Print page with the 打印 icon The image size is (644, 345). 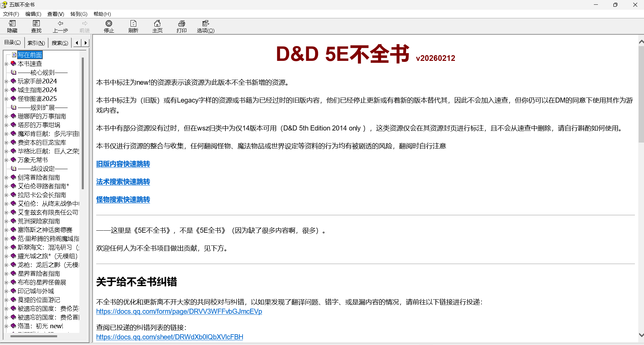click(182, 23)
